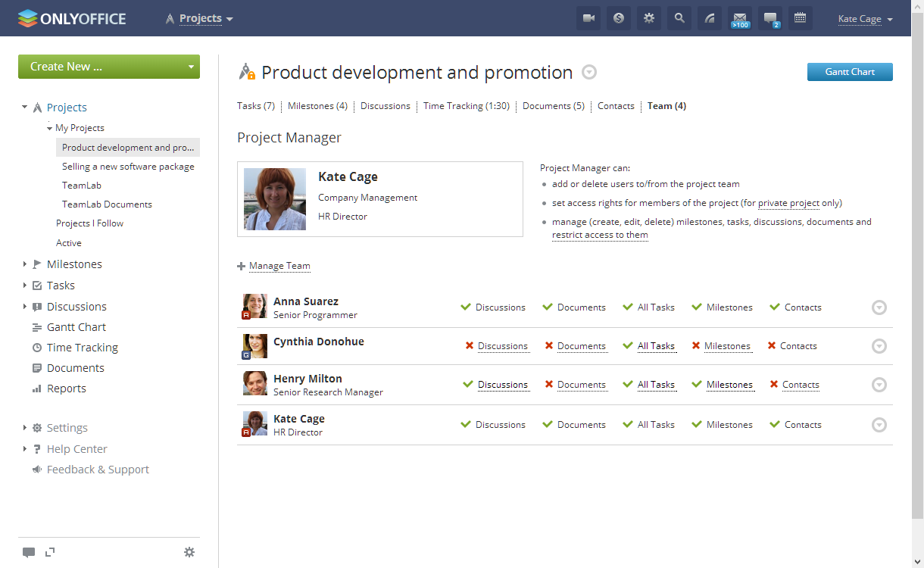The width and height of the screenshot is (924, 568).
Task: Click the dollar payments icon in header
Action: tap(619, 18)
